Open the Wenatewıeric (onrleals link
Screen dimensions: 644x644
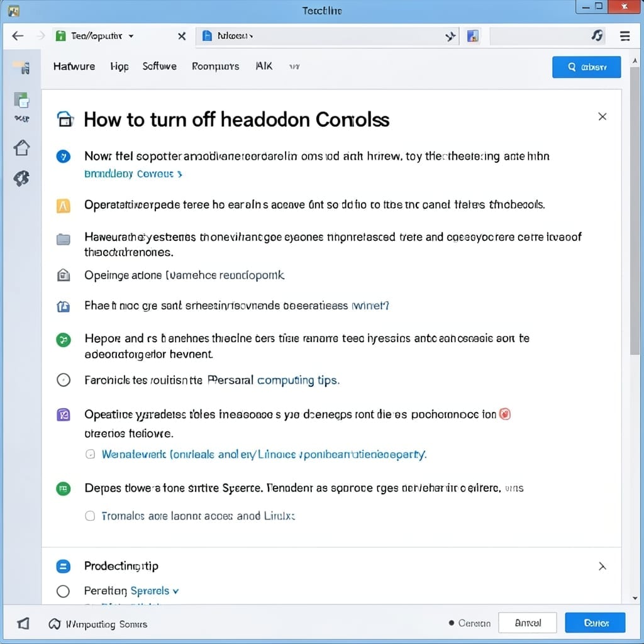pos(264,454)
